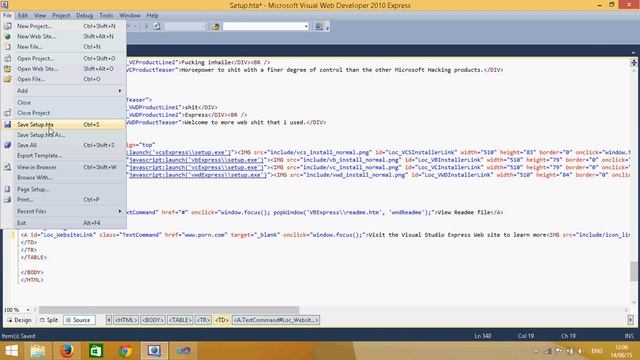Select the <BODY> tag breadcrumb
Viewport: 640px width, 360px height.
click(153, 320)
